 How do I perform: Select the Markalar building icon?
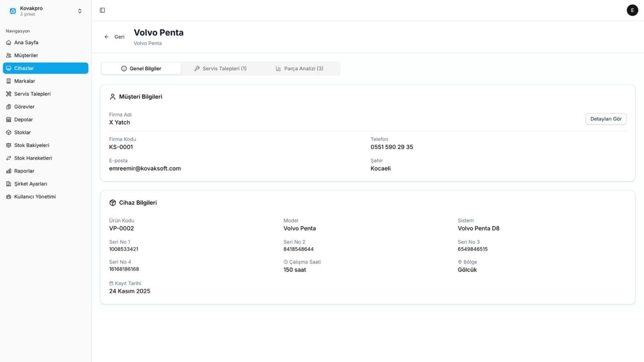pyautogui.click(x=8, y=81)
